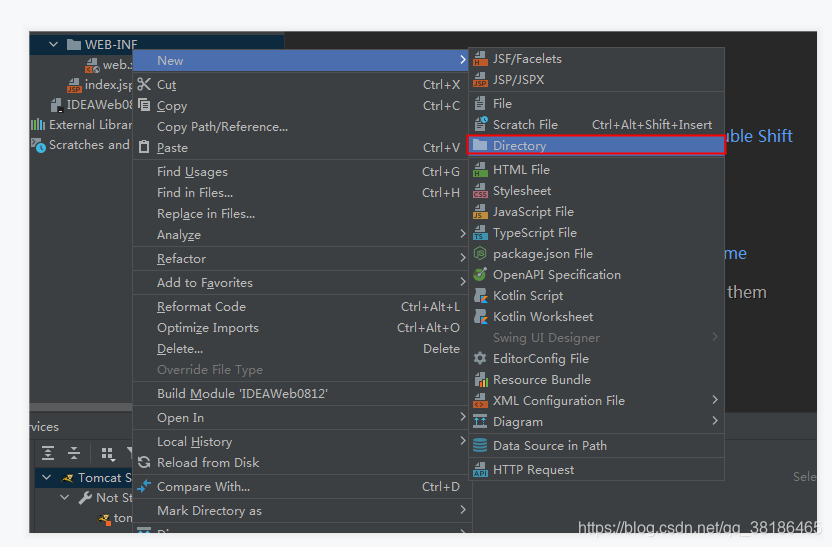Viewport: 832px width, 547px height.
Task: Collapse the Not Started tree node
Action: (65, 498)
